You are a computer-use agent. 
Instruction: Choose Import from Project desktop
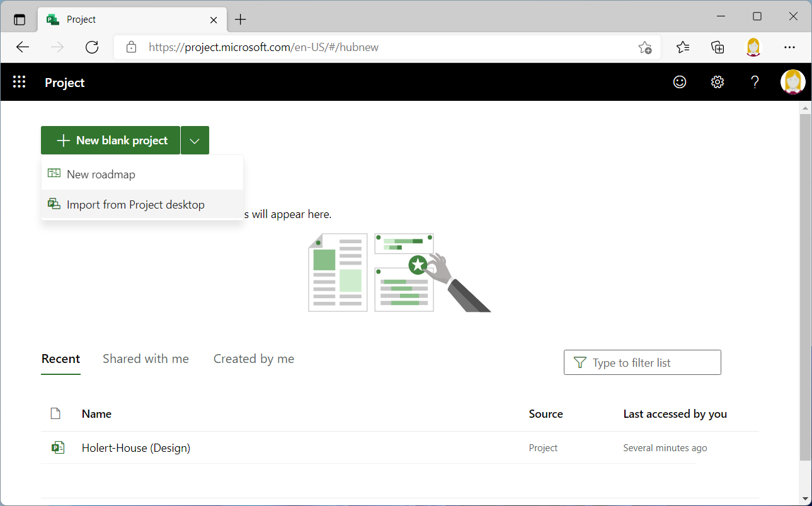pos(142,205)
